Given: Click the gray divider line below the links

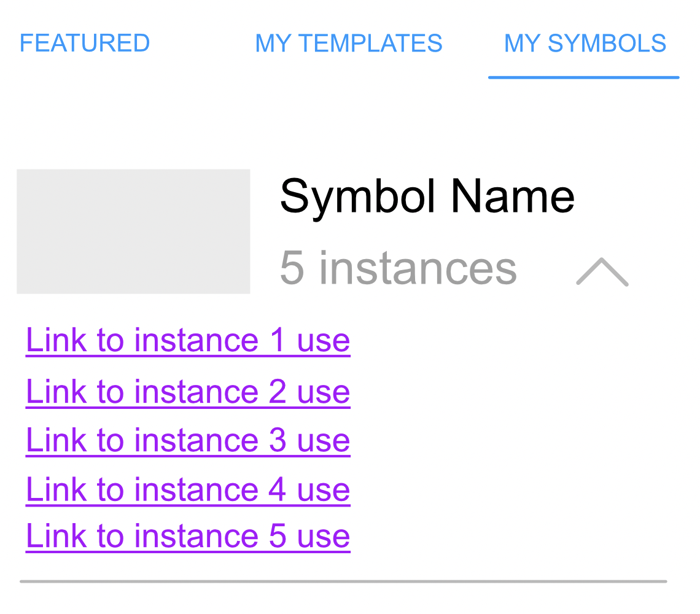Looking at the screenshot, I should pyautogui.click(x=343, y=581).
